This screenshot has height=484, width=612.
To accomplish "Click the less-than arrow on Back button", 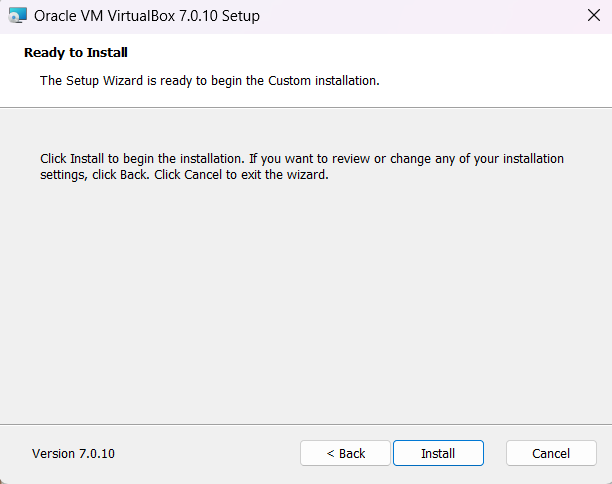I will pos(331,454).
